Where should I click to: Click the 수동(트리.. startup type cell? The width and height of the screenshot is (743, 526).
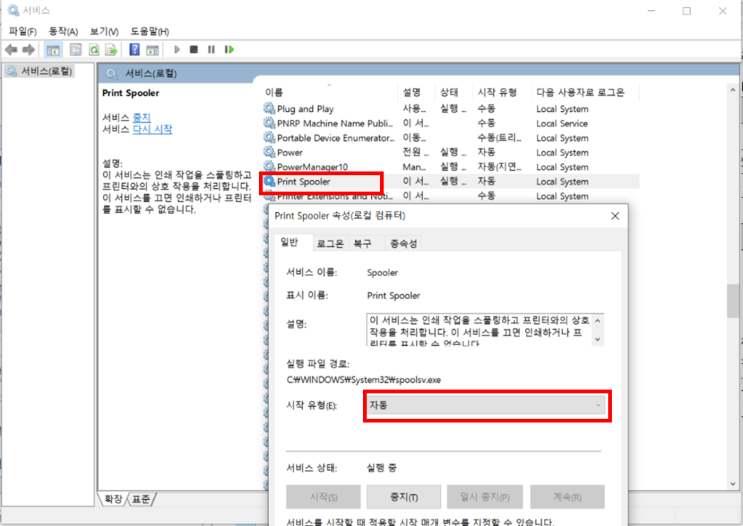499,138
